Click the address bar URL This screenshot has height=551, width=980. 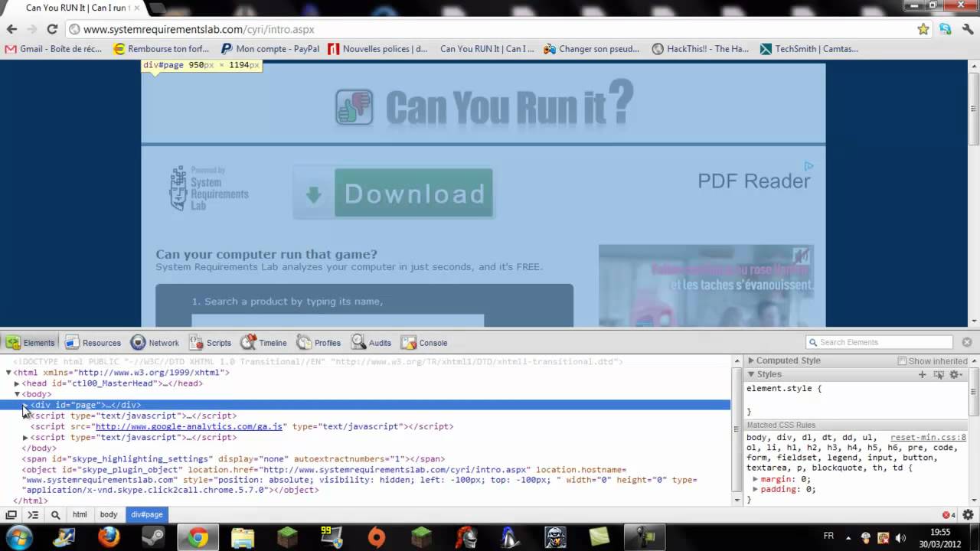tap(199, 29)
